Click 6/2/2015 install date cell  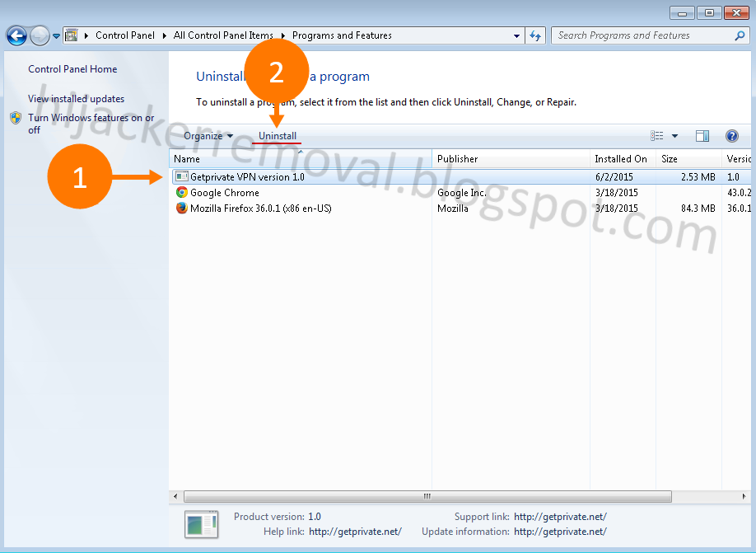pyautogui.click(x=614, y=177)
